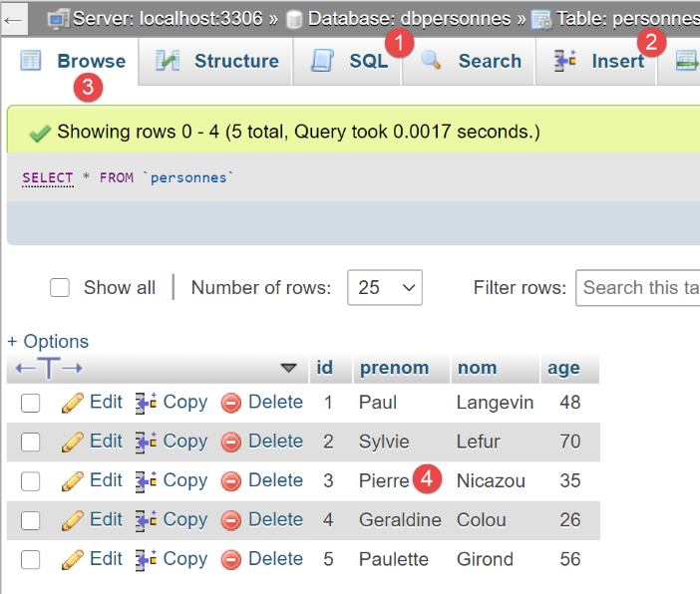Viewport: 700px width, 594px height.
Task: Click the full texts toggle arrows icon
Action: (48, 368)
